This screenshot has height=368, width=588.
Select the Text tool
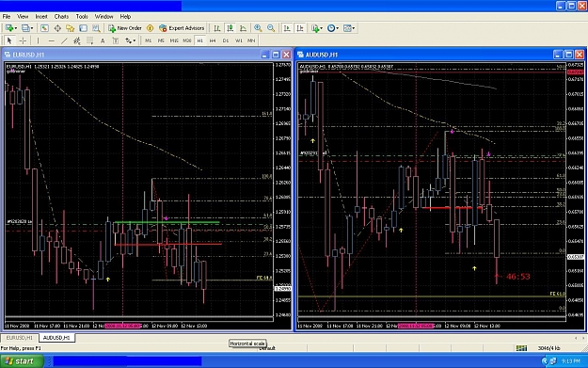click(x=103, y=40)
